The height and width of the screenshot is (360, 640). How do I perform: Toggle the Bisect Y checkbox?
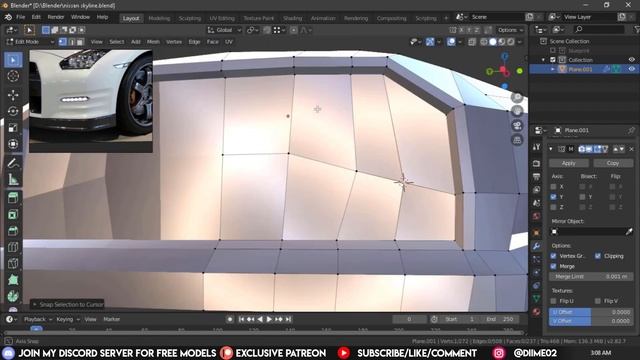click(x=582, y=197)
